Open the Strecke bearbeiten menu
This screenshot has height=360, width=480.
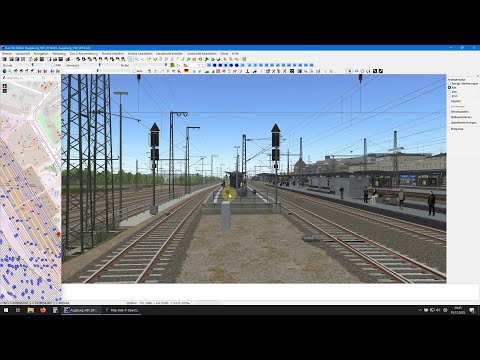[x=140, y=53]
